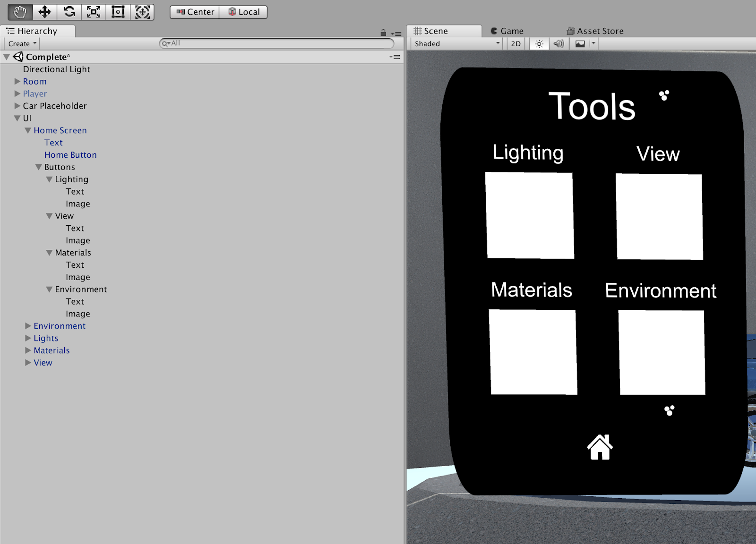Select the Rotate tool

coord(69,12)
